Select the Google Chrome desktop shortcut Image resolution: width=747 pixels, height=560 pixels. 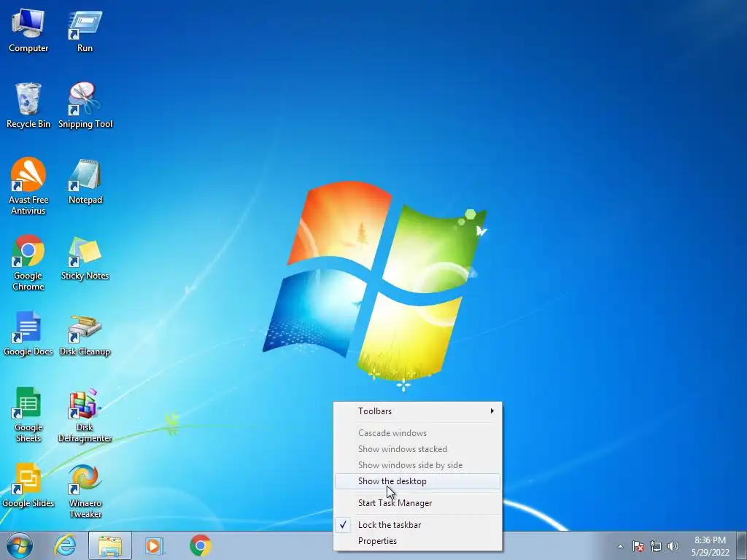click(x=28, y=262)
